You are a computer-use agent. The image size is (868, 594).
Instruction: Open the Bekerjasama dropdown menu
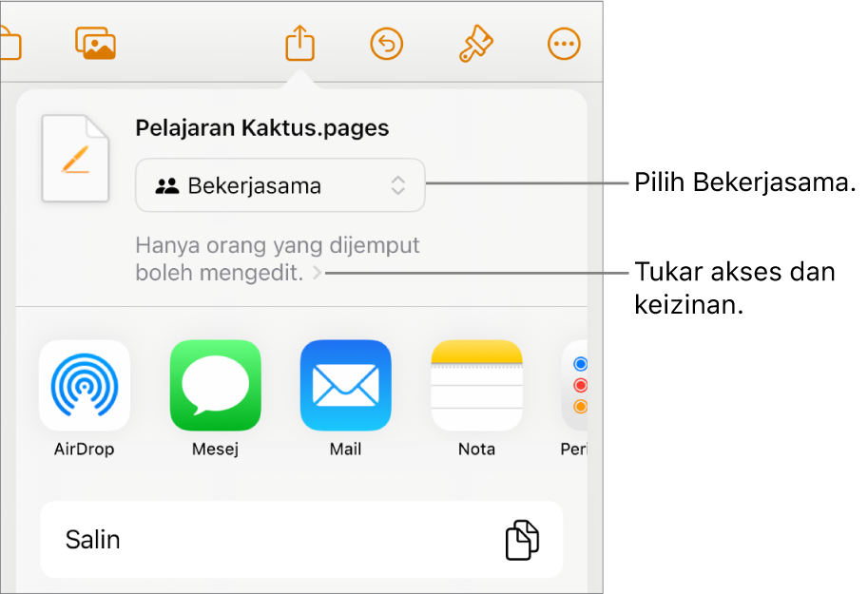[280, 185]
